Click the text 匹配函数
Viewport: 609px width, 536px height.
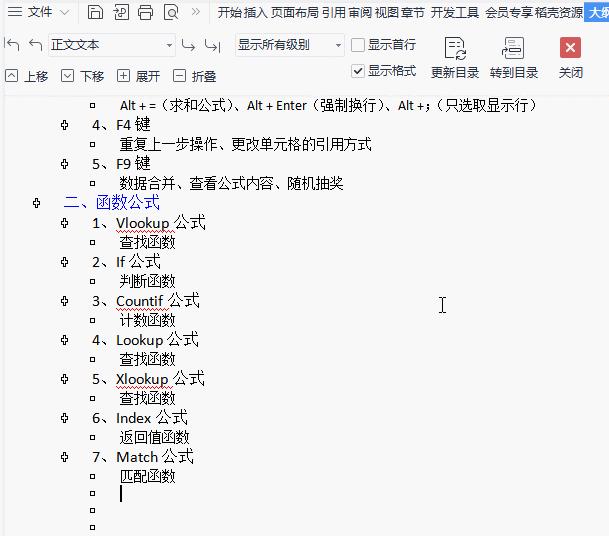147,476
